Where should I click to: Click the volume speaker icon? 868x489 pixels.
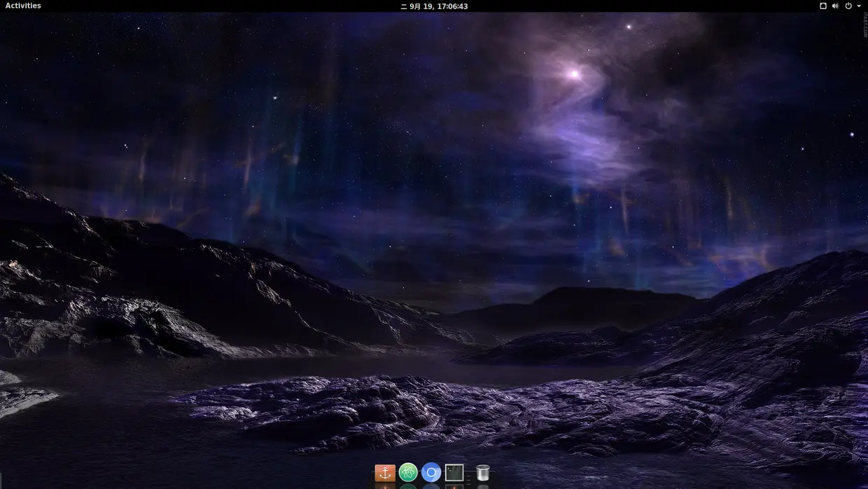[835, 6]
